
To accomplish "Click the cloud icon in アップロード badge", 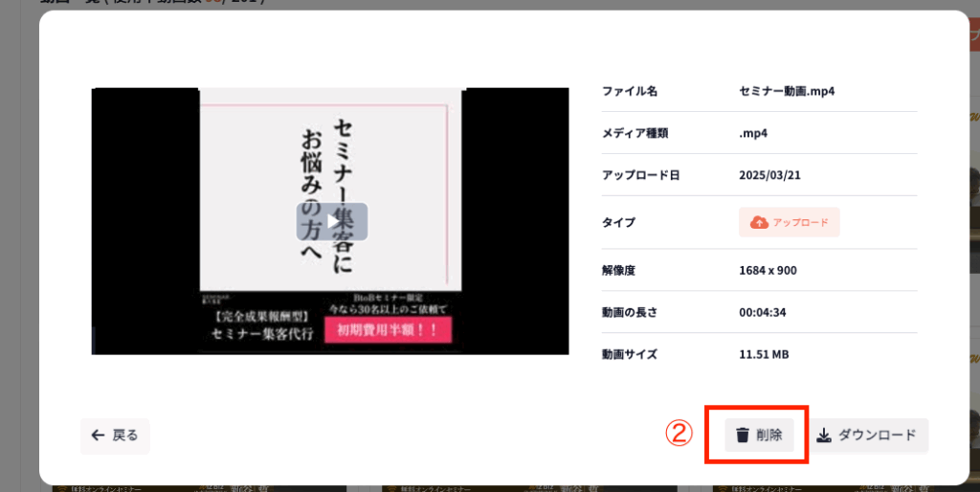I will [759, 222].
